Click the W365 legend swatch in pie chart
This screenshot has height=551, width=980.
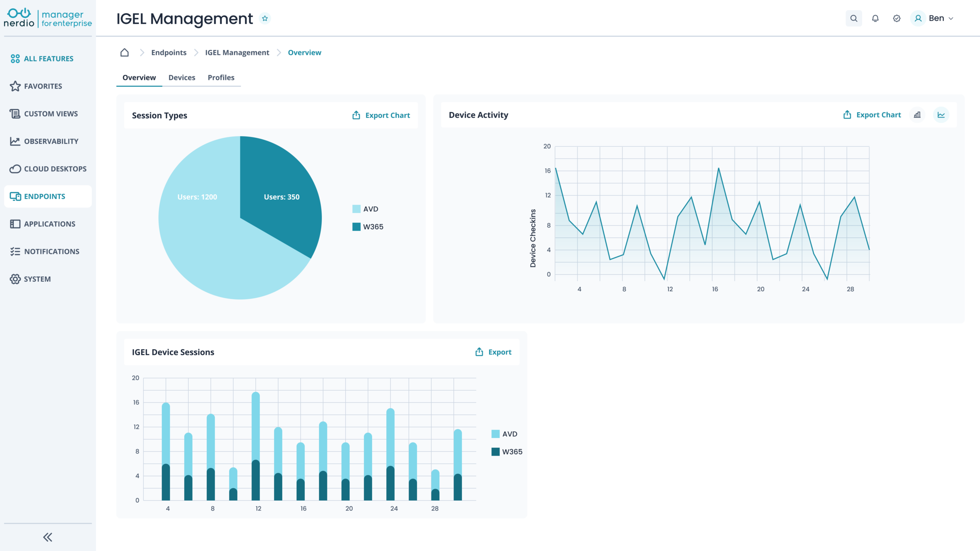point(356,227)
